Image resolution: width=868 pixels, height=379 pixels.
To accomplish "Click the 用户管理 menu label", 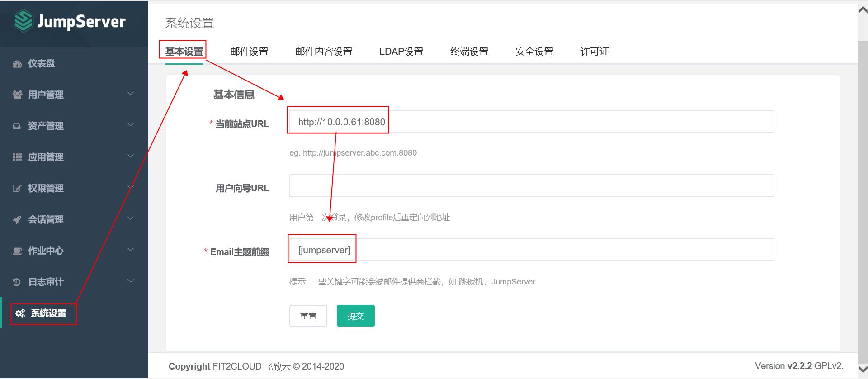I will [x=46, y=95].
